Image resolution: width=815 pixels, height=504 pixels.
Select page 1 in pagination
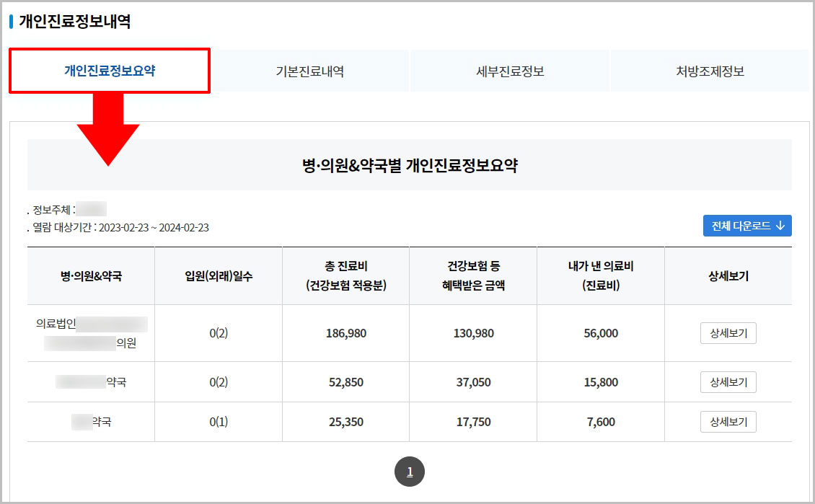coord(410,471)
